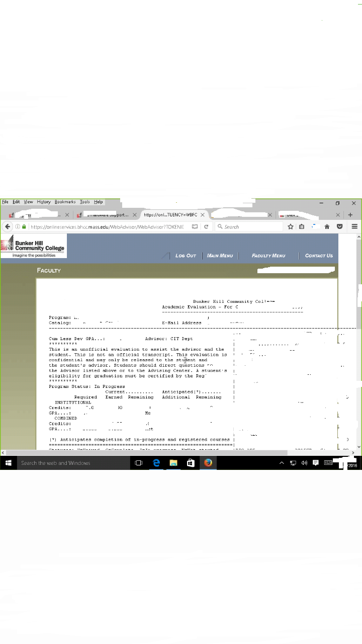This screenshot has width=362, height=644.
Task: Click the Log Out link
Action: click(186, 256)
